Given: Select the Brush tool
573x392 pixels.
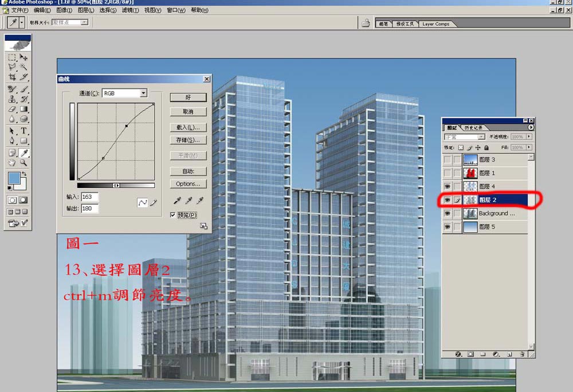Looking at the screenshot, I should coord(23,89).
